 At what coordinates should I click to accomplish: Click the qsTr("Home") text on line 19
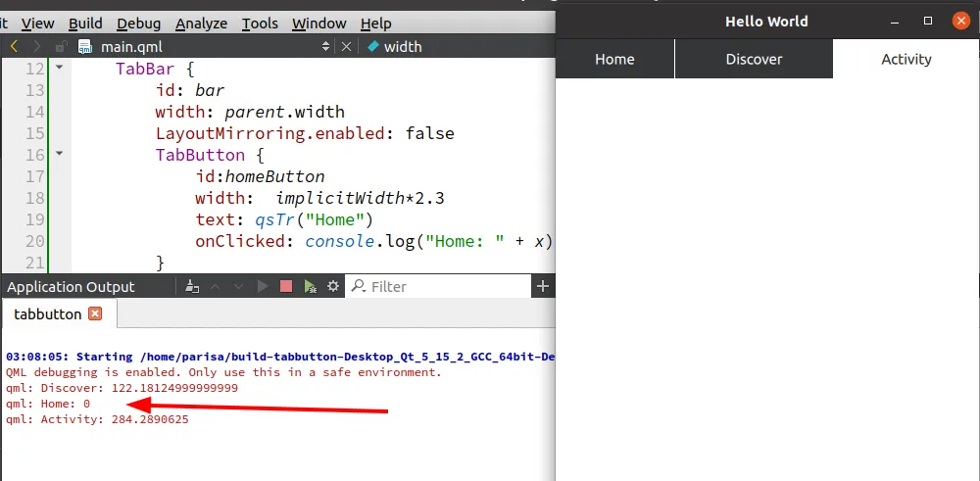[x=314, y=219]
